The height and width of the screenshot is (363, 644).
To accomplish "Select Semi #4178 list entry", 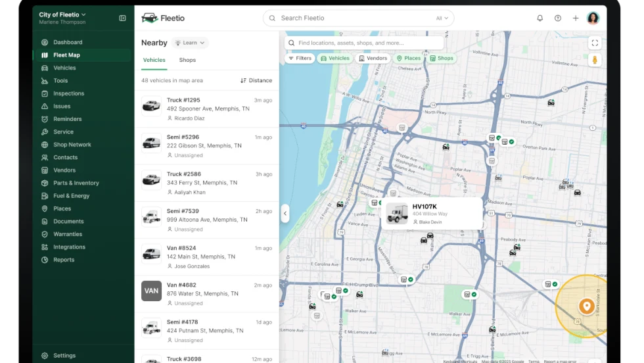I will pyautogui.click(x=206, y=331).
